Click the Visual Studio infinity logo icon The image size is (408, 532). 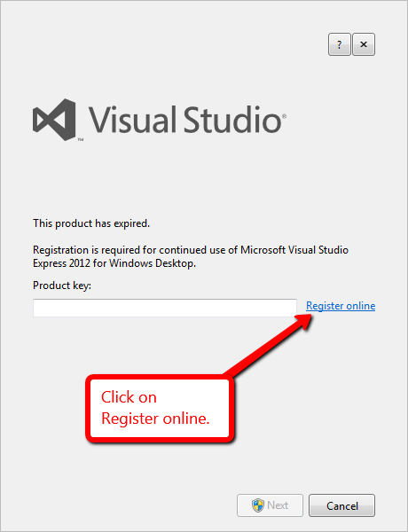click(54, 120)
